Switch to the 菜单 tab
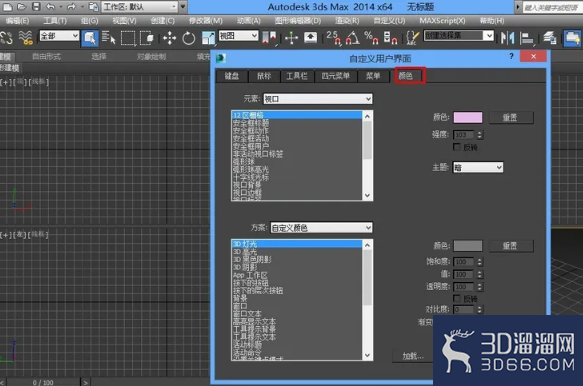Viewport: 583px width, 386px height. click(373, 76)
